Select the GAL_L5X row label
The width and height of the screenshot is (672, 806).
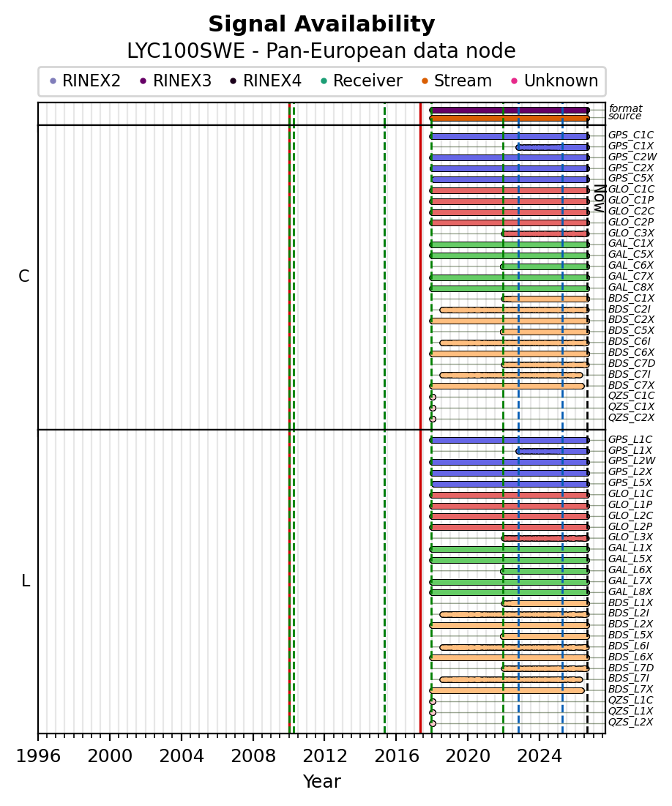tap(630, 559)
